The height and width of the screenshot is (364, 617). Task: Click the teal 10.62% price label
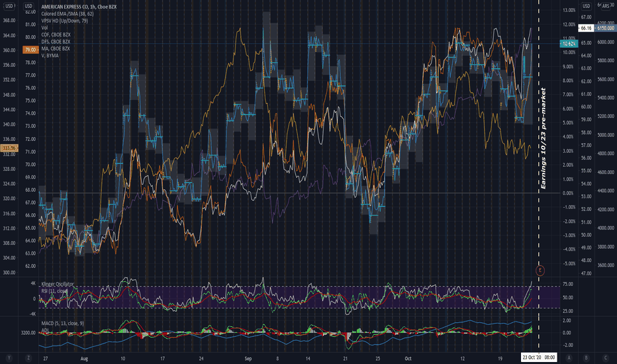coord(569,44)
